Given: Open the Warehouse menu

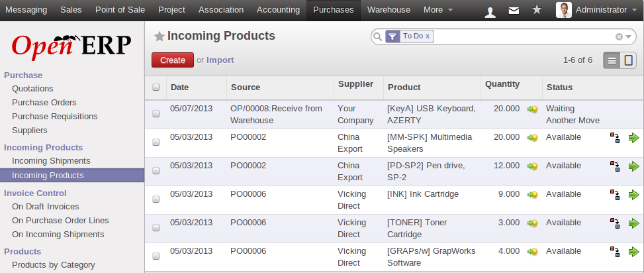Looking at the screenshot, I should tap(389, 10).
